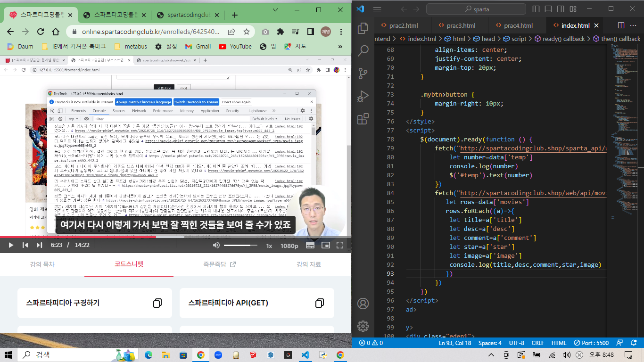Mute the video volume speaker

point(216,245)
